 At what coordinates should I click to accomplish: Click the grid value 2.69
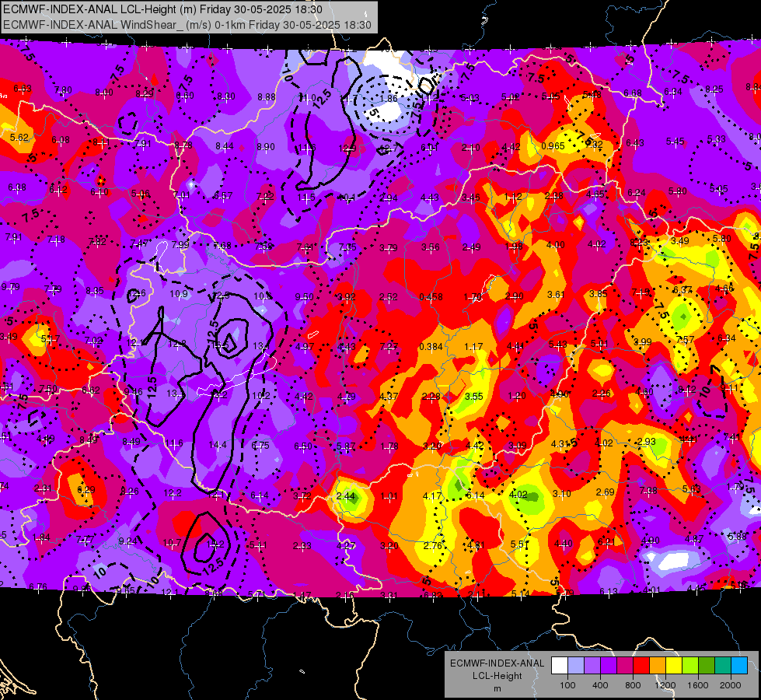606,492
